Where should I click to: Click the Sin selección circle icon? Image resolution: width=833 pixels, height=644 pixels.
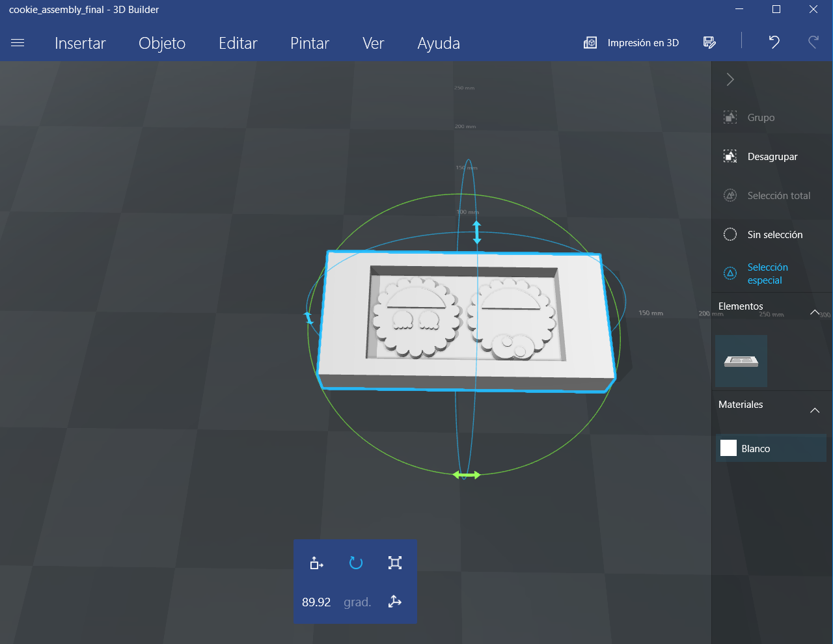730,235
